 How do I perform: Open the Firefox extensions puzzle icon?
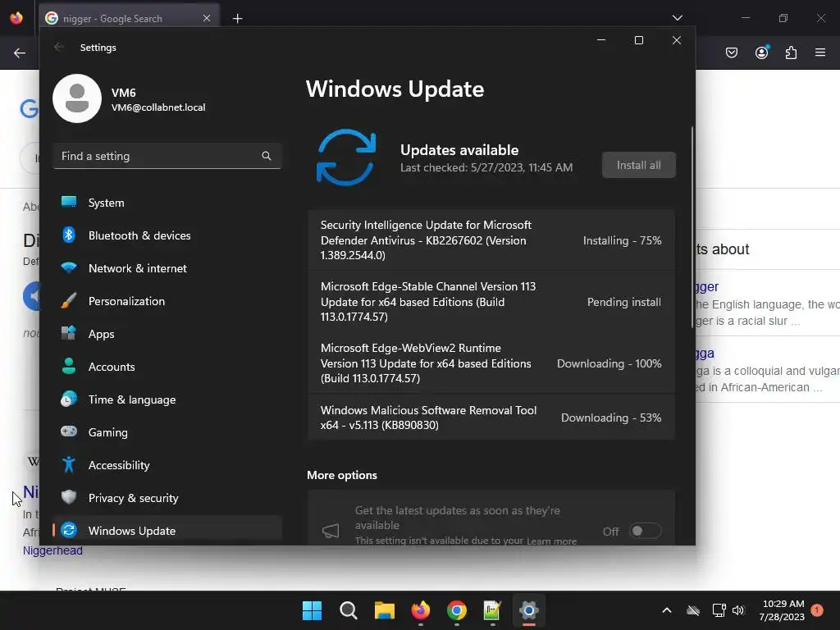[791, 52]
